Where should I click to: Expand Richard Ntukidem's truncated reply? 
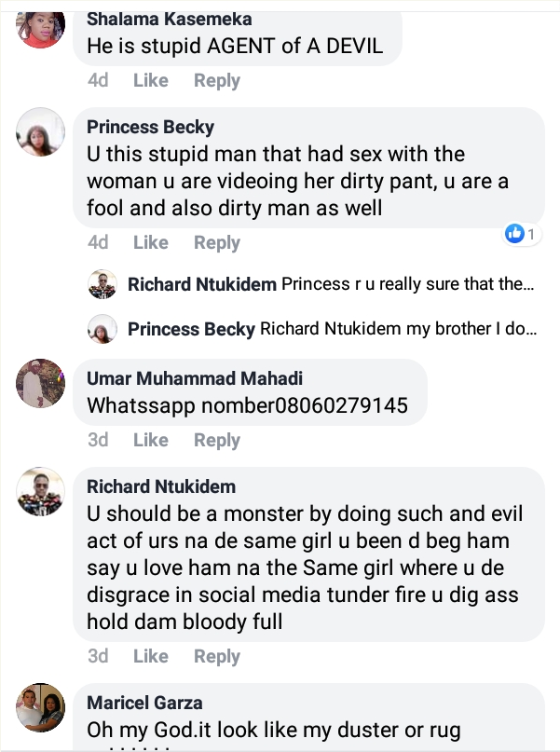click(407, 284)
